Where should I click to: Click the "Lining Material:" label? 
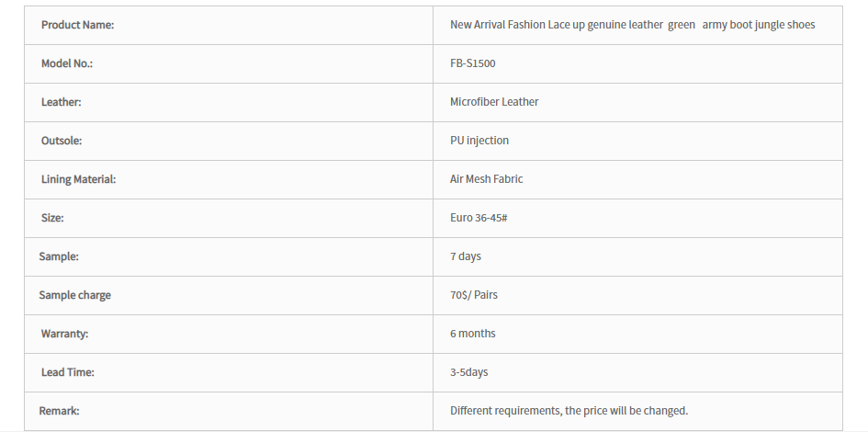79,179
